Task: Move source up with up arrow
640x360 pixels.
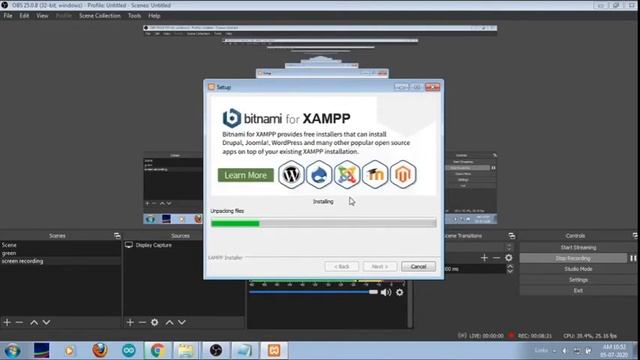Action: pyautogui.click(x=169, y=322)
